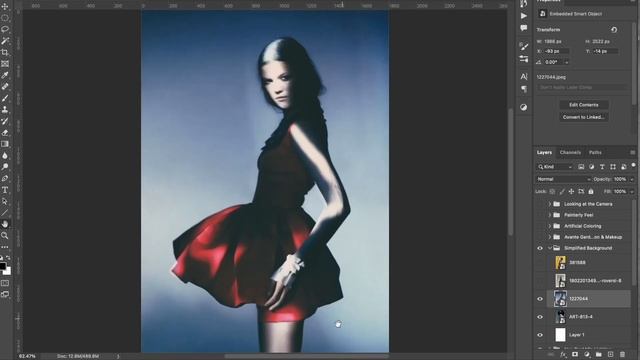This screenshot has width=640, height=360.
Task: Filter layers by shape layers
Action: point(613,167)
